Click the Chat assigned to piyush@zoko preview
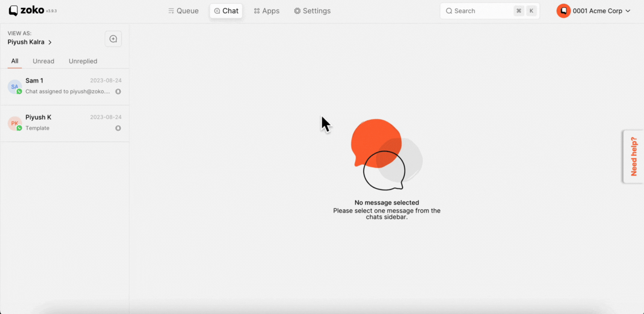 68,91
